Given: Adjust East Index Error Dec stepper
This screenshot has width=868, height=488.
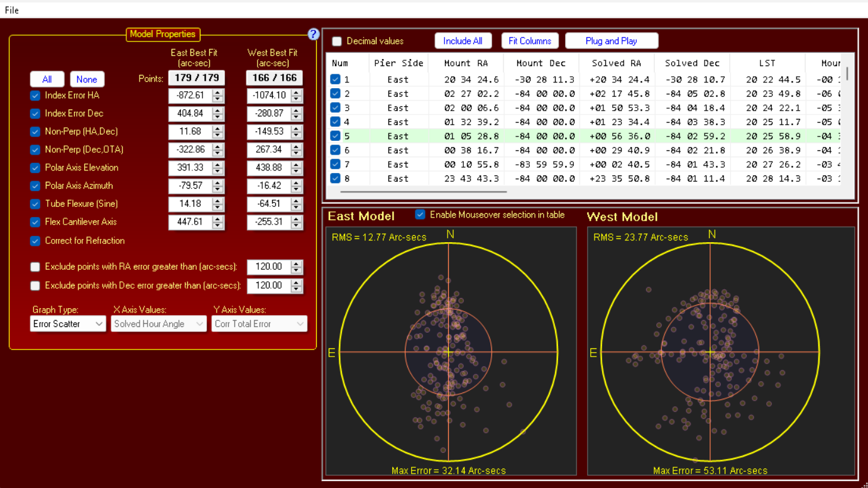Looking at the screenshot, I should [218, 114].
